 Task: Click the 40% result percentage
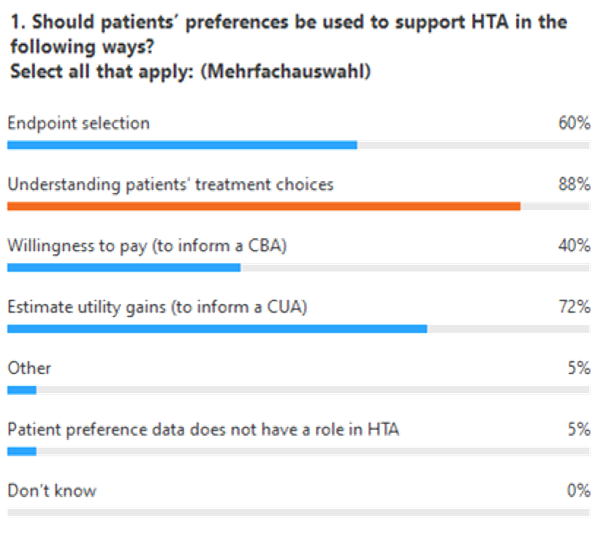click(x=574, y=246)
